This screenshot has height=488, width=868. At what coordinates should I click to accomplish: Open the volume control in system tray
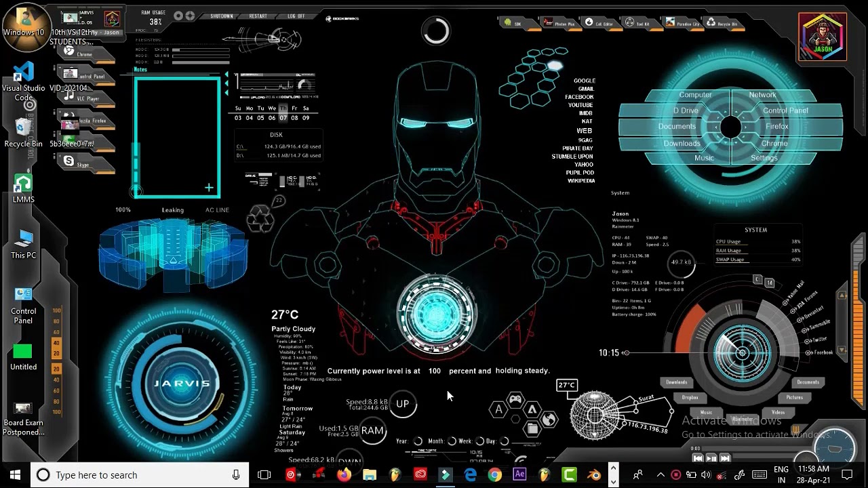point(706,474)
